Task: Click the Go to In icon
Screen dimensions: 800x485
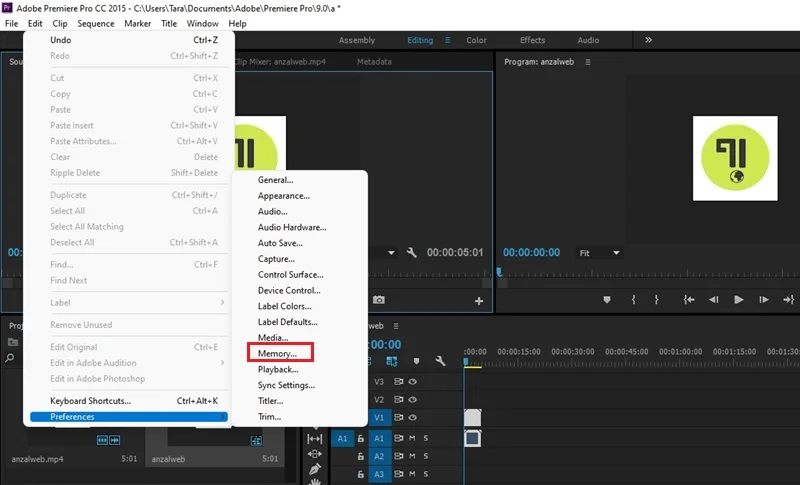Action: coord(689,300)
